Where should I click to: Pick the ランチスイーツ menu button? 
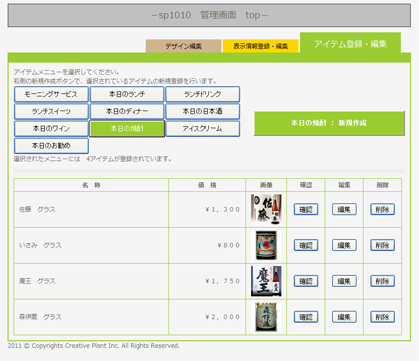pyautogui.click(x=51, y=111)
